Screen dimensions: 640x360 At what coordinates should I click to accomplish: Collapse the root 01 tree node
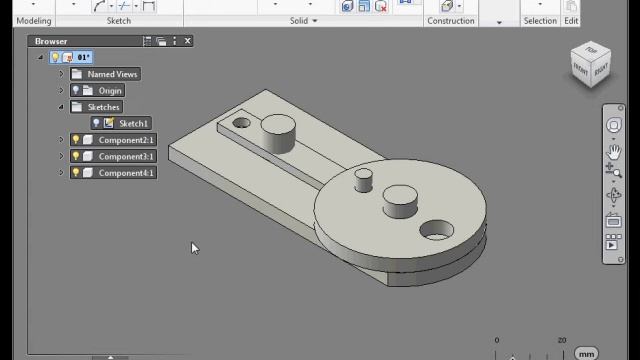tap(40, 58)
